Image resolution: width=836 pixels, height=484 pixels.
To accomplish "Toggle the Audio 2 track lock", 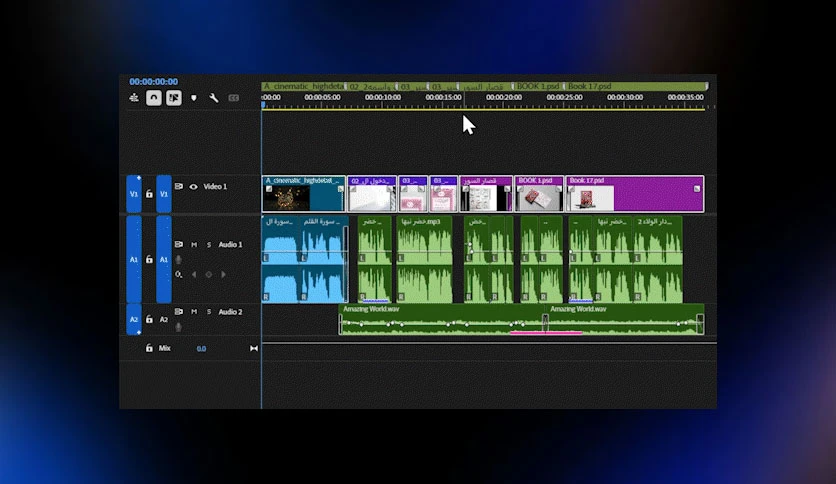I will click(149, 319).
